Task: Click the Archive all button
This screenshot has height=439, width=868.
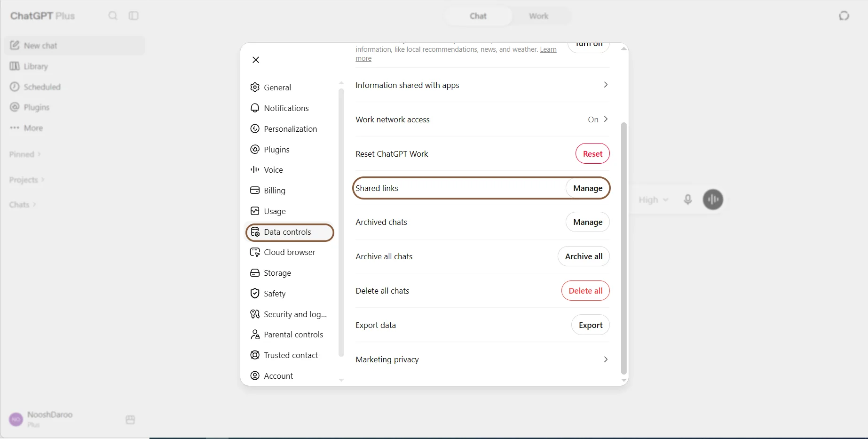Action: point(584,256)
